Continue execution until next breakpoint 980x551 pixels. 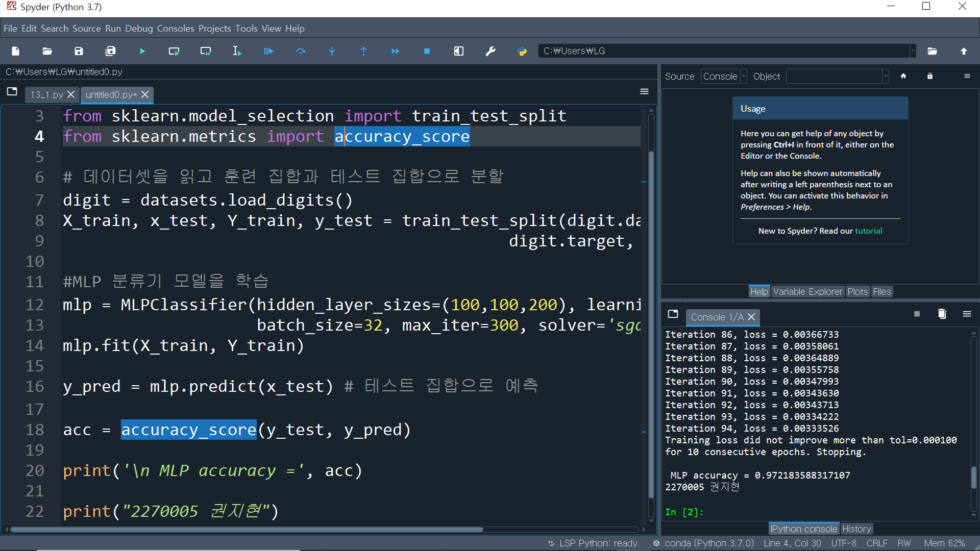(x=396, y=51)
